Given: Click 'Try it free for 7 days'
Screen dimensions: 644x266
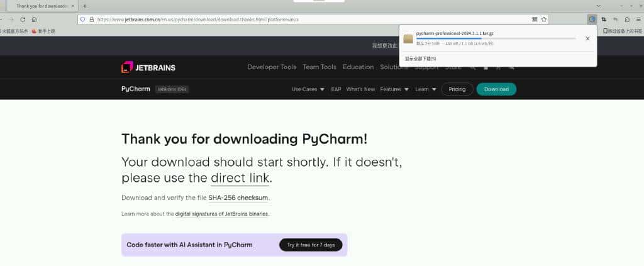Looking at the screenshot, I should (311, 245).
